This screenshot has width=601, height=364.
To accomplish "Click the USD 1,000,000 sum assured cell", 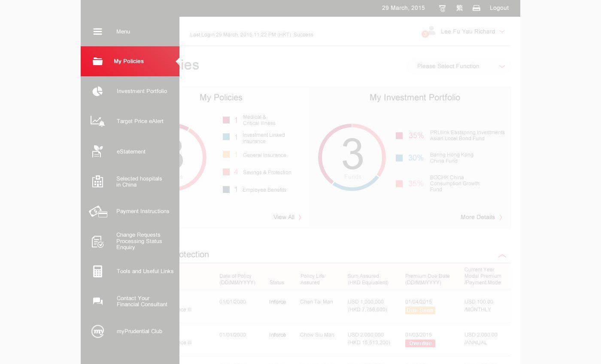I will tap(367, 306).
